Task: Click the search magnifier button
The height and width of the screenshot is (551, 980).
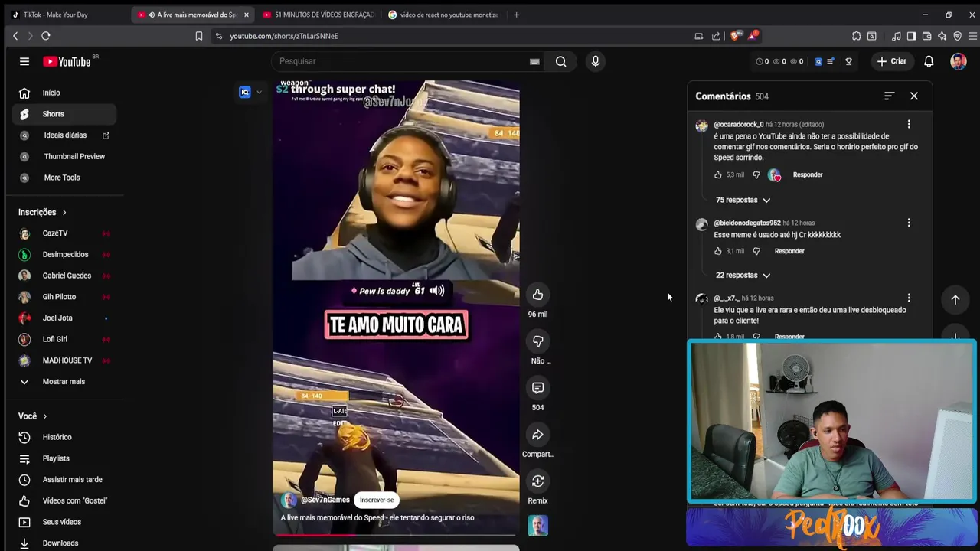Action: click(561, 61)
